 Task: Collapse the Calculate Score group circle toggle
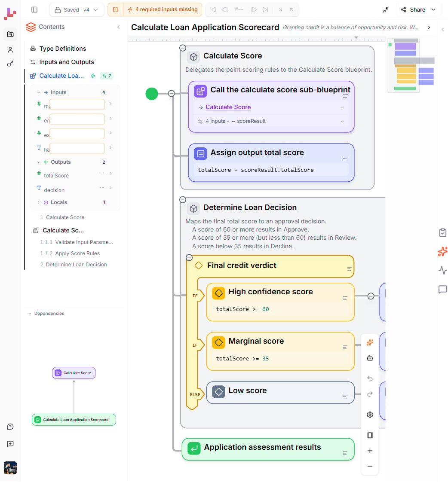(x=183, y=48)
